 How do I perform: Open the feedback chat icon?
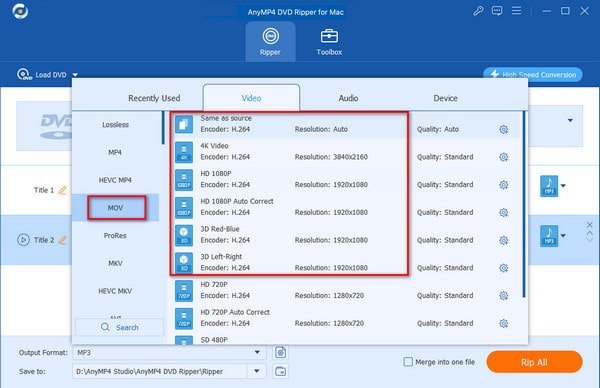coord(497,11)
